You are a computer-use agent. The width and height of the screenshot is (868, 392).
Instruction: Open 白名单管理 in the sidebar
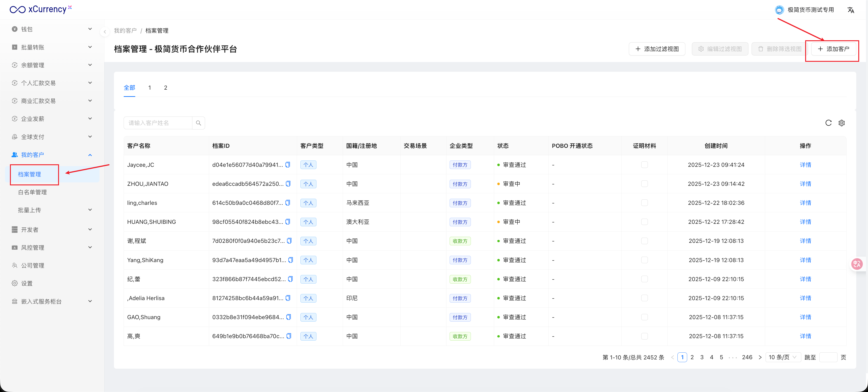pos(32,192)
